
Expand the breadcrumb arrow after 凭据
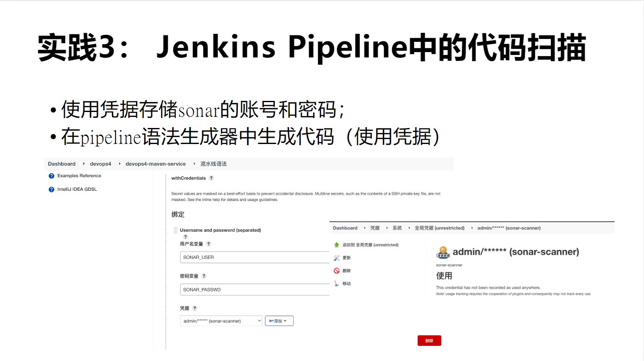[387, 228]
